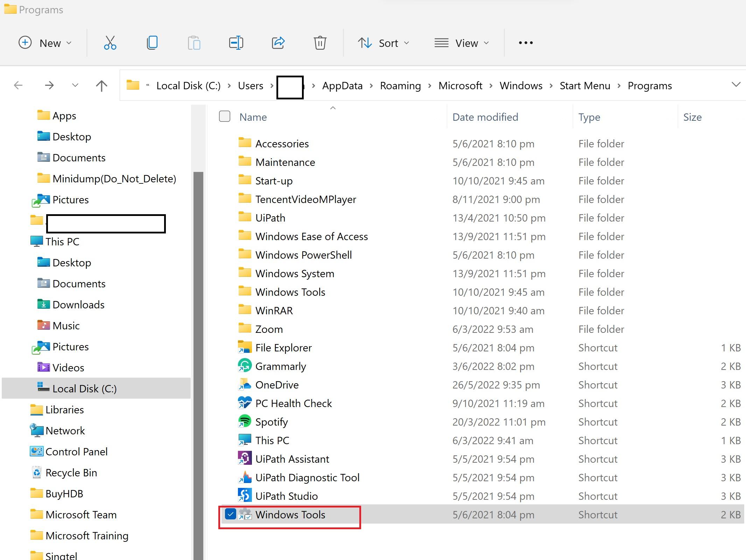Click Users in the address path
This screenshot has width=746, height=560.
point(251,86)
